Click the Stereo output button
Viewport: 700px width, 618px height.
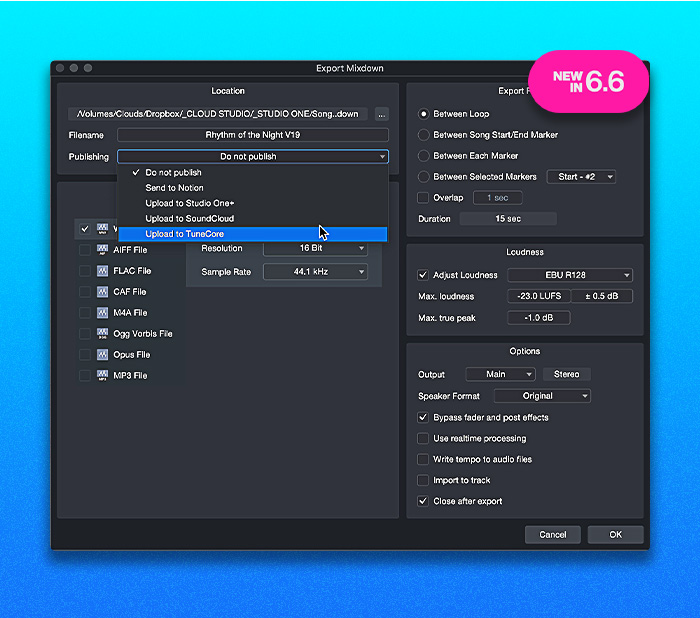click(567, 374)
